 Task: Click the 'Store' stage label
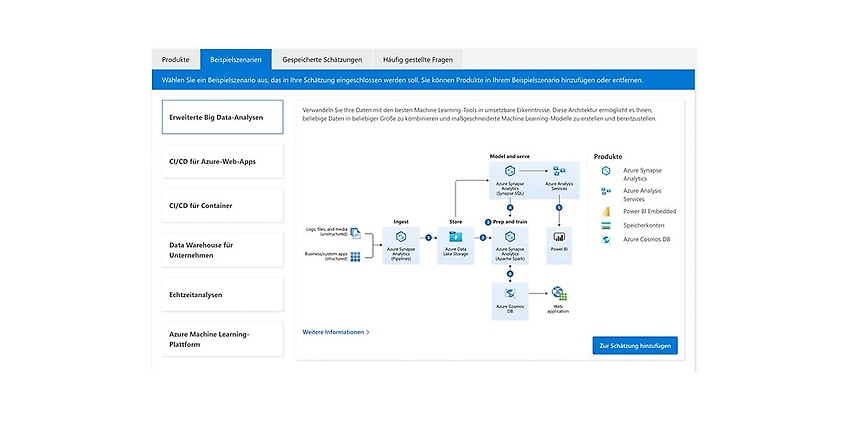[455, 221]
